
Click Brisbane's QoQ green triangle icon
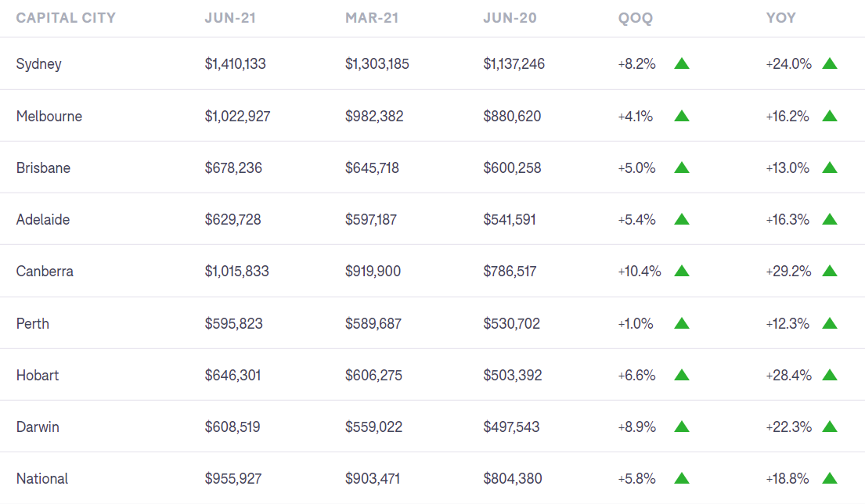click(681, 167)
